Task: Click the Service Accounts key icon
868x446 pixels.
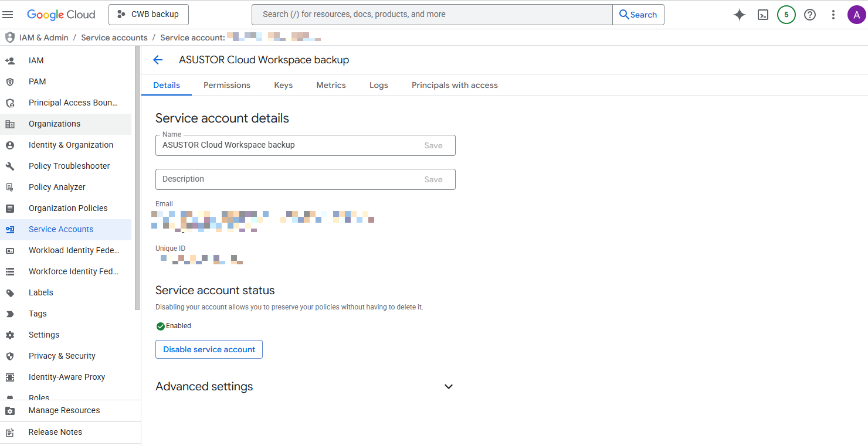Action: pos(10,229)
